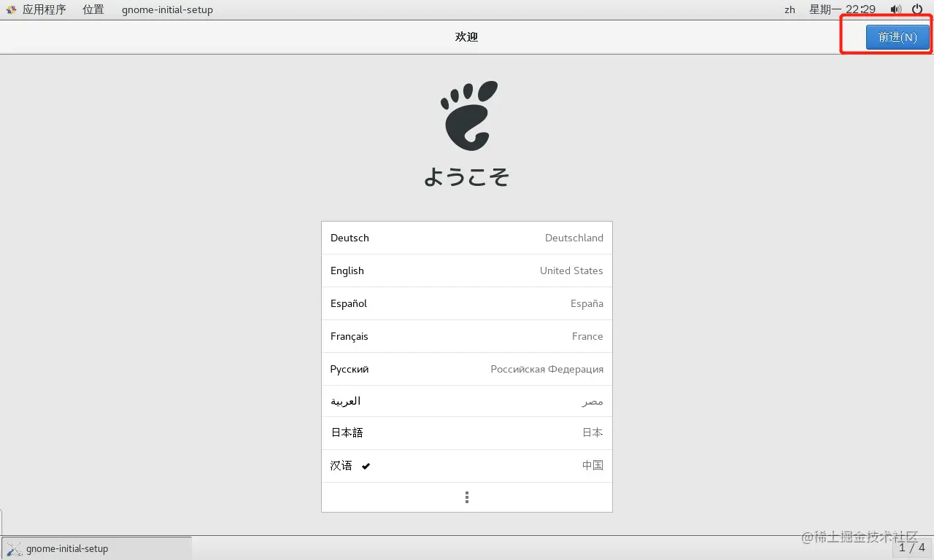
Task: Select Español language row
Action: pos(467,303)
